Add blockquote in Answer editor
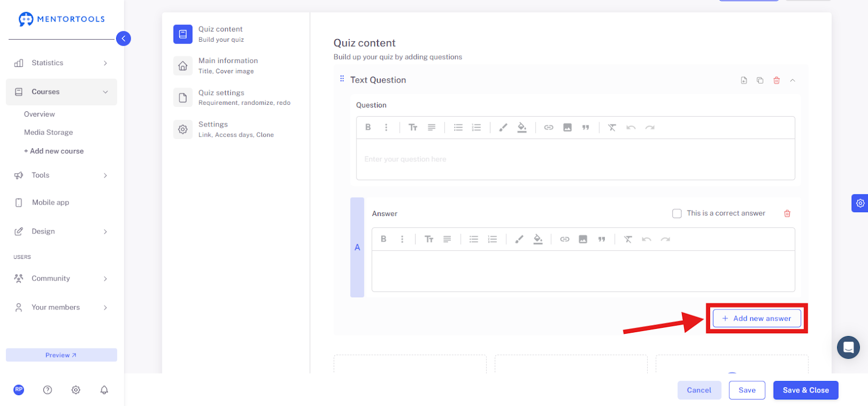This screenshot has height=406, width=868. pos(601,239)
